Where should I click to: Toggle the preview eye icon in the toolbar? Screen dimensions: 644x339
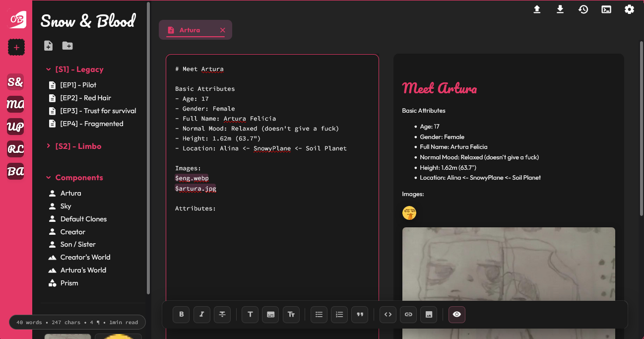click(x=456, y=314)
